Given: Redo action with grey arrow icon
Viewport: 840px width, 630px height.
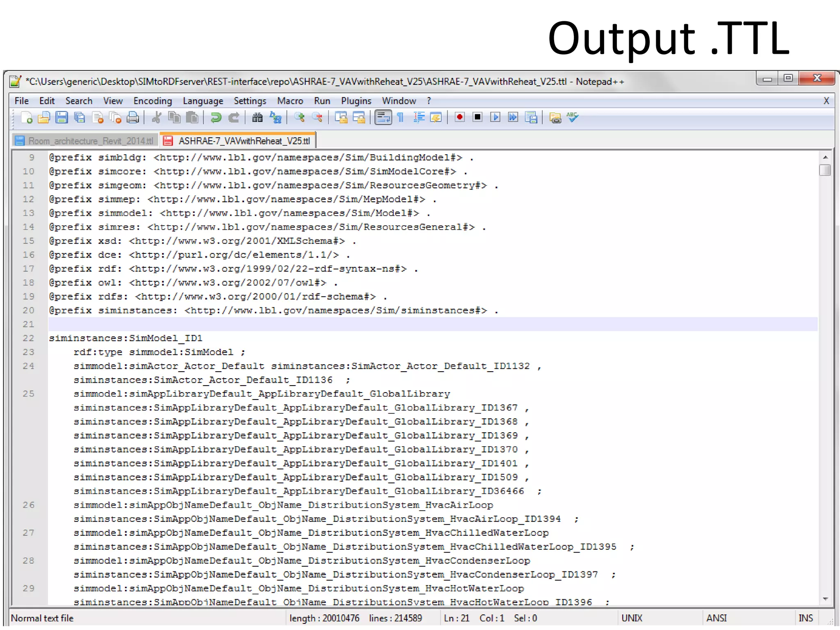Looking at the screenshot, I should [234, 118].
